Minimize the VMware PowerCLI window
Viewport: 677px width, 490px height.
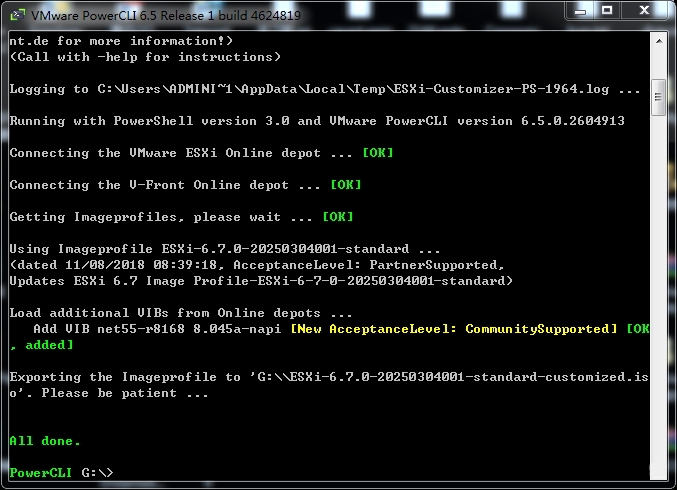click(583, 13)
